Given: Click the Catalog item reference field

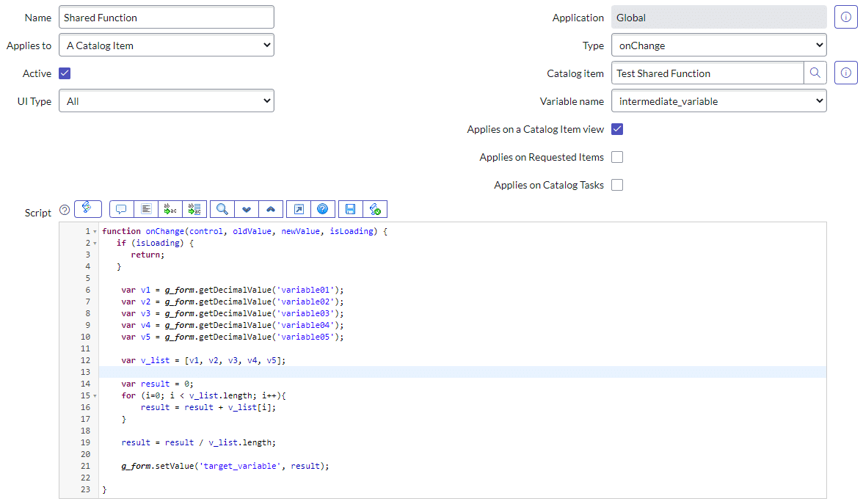Looking at the screenshot, I should point(707,73).
